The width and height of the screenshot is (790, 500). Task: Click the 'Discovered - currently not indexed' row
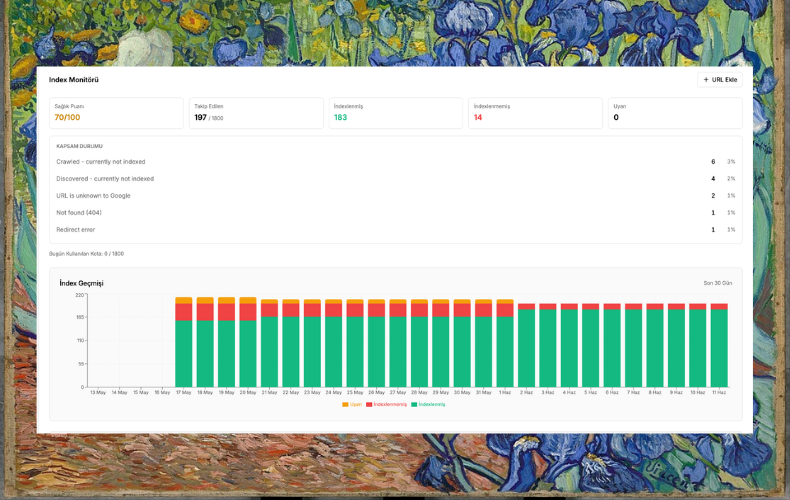(396, 178)
